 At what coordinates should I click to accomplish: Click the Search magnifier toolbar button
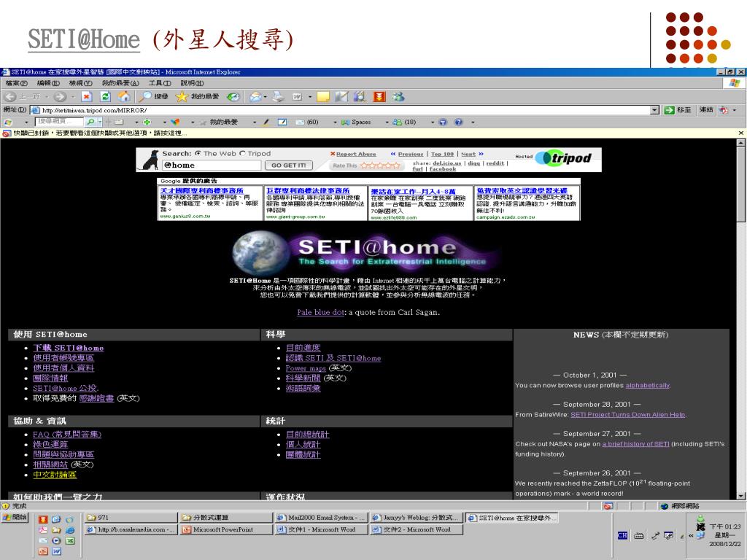(153, 97)
